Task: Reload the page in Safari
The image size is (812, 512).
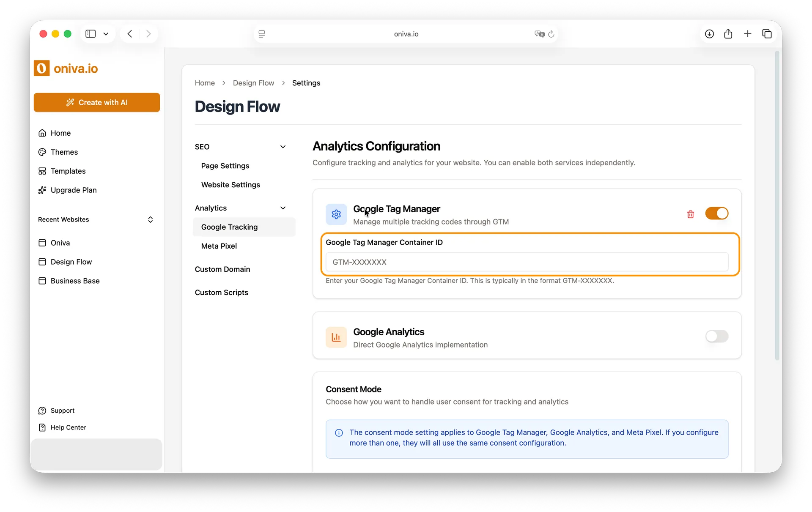Action: pyautogui.click(x=552, y=34)
